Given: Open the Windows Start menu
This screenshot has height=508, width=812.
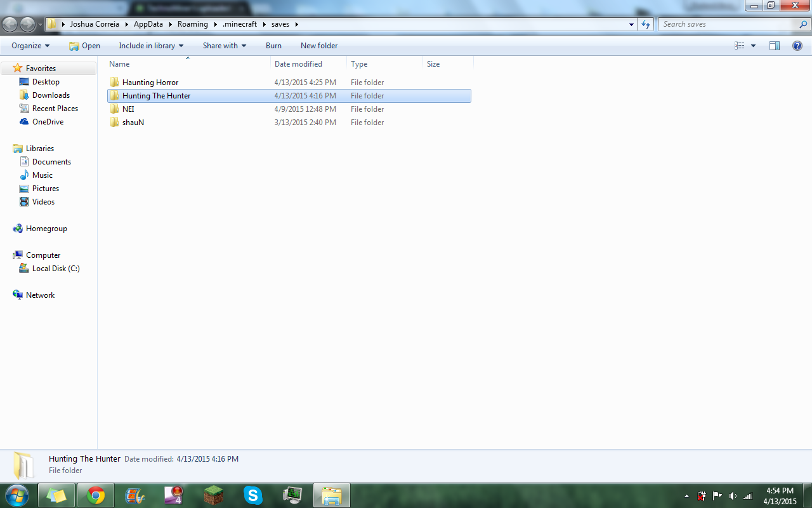Looking at the screenshot, I should [16, 495].
